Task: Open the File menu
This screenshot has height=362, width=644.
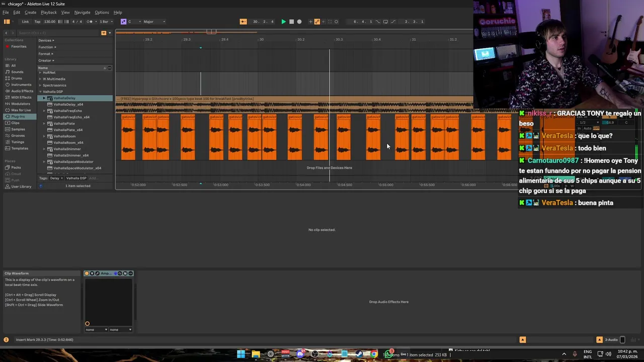Action: 6,12
